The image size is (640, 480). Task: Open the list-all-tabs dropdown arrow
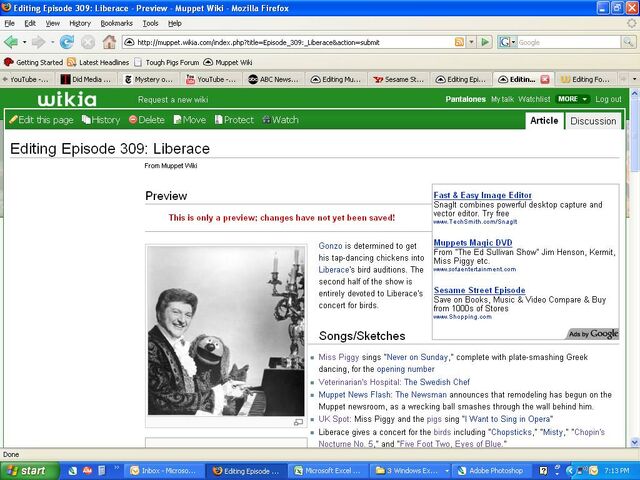point(634,79)
